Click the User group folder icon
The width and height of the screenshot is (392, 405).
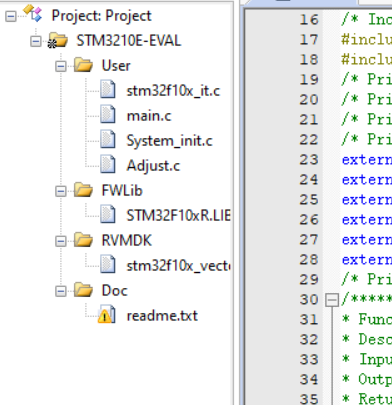[x=83, y=65]
